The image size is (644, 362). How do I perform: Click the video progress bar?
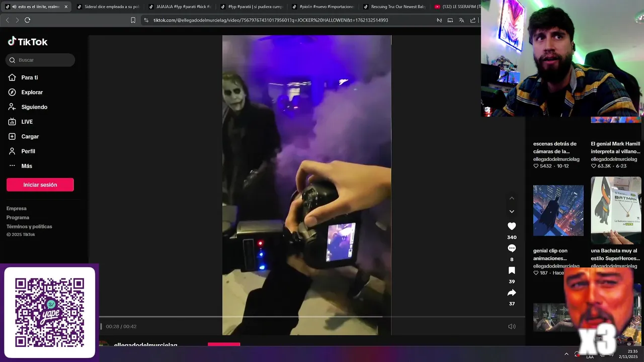click(312, 317)
